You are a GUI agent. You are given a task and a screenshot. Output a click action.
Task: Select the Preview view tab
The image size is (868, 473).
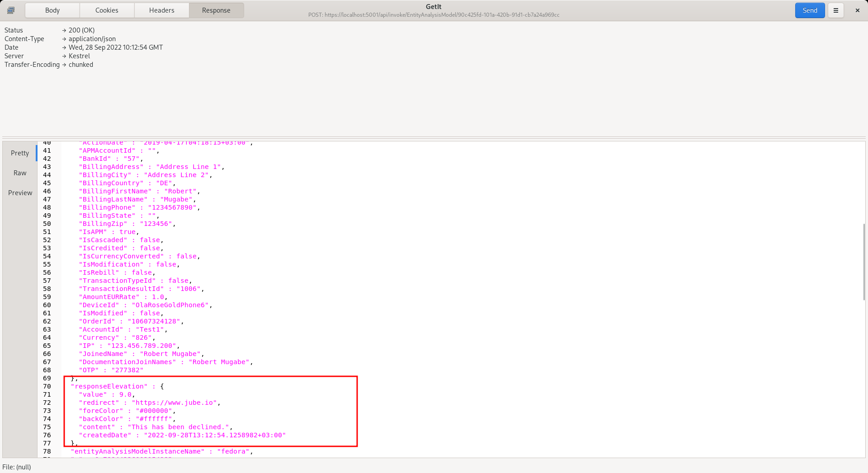[20, 193]
